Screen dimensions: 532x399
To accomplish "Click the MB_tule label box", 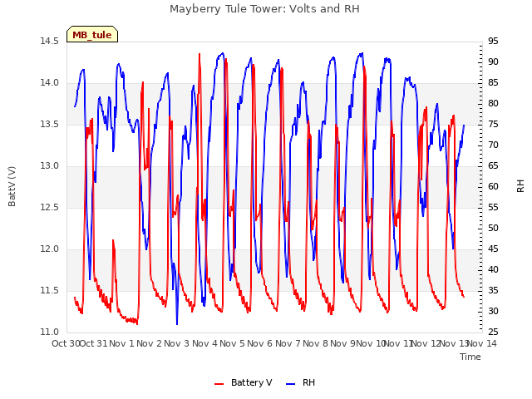I will coord(92,34).
